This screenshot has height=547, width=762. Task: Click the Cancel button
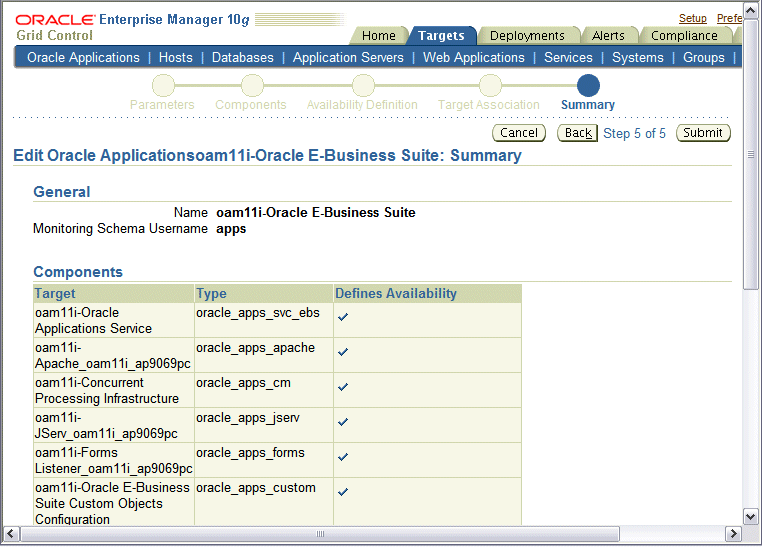(x=519, y=133)
